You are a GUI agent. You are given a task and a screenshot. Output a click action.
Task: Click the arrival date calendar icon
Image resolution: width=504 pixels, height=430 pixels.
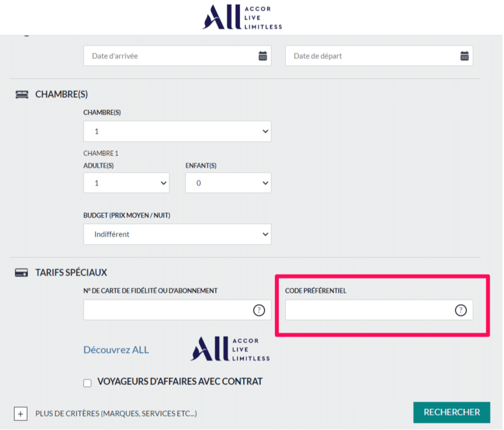point(263,56)
